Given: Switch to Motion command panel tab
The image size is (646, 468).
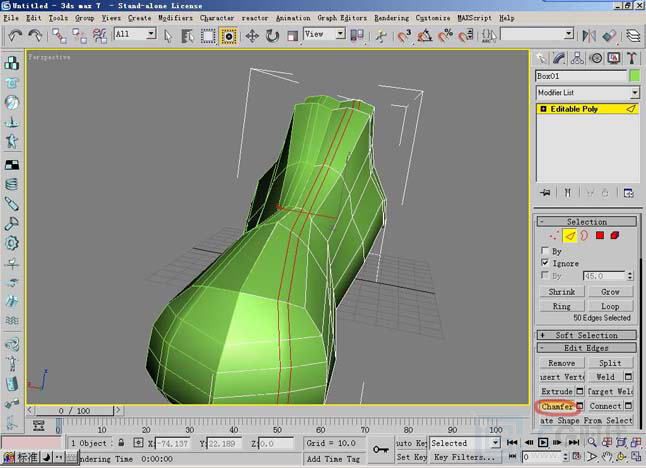Looking at the screenshot, I should [596, 58].
